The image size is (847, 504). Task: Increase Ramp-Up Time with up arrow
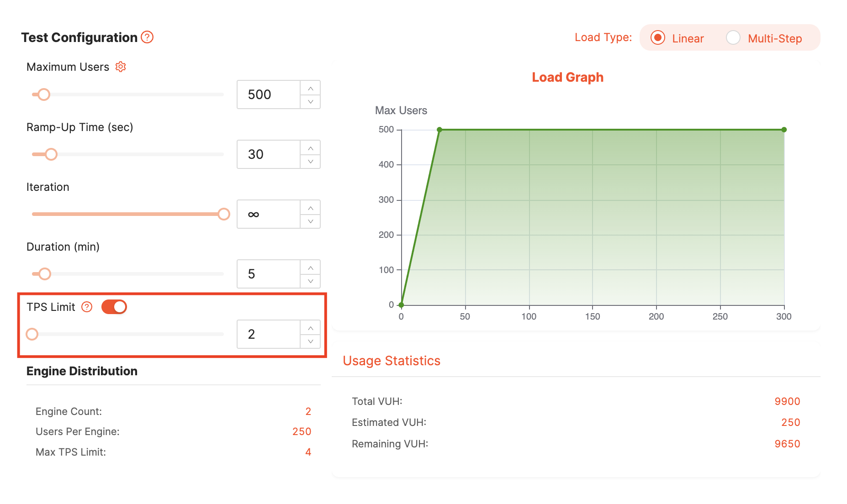click(311, 148)
